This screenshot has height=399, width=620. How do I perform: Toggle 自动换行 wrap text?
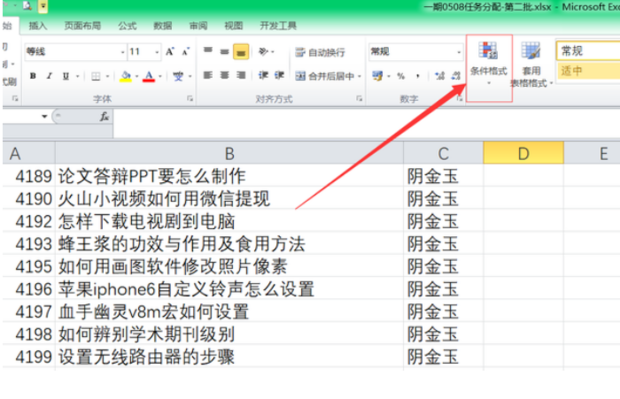pos(320,52)
